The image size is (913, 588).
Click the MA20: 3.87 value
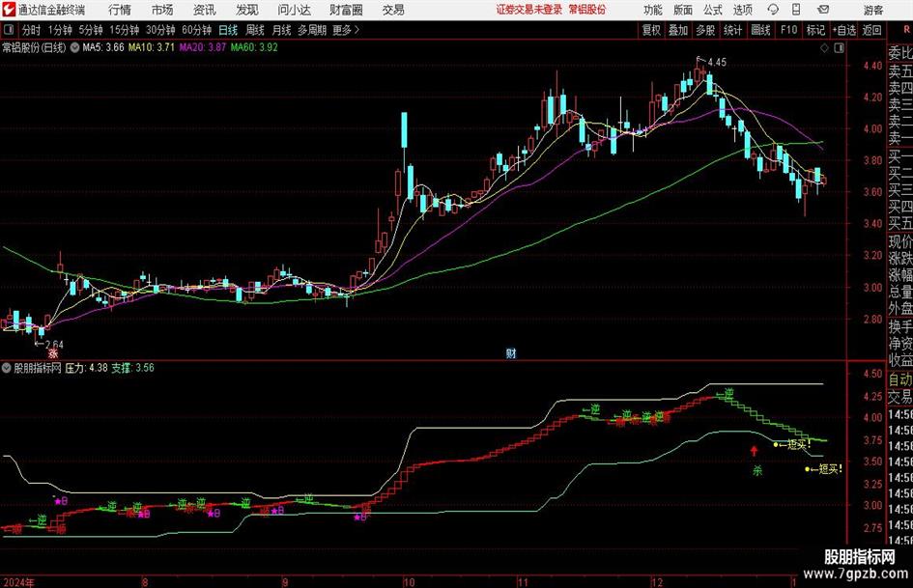tap(203, 47)
